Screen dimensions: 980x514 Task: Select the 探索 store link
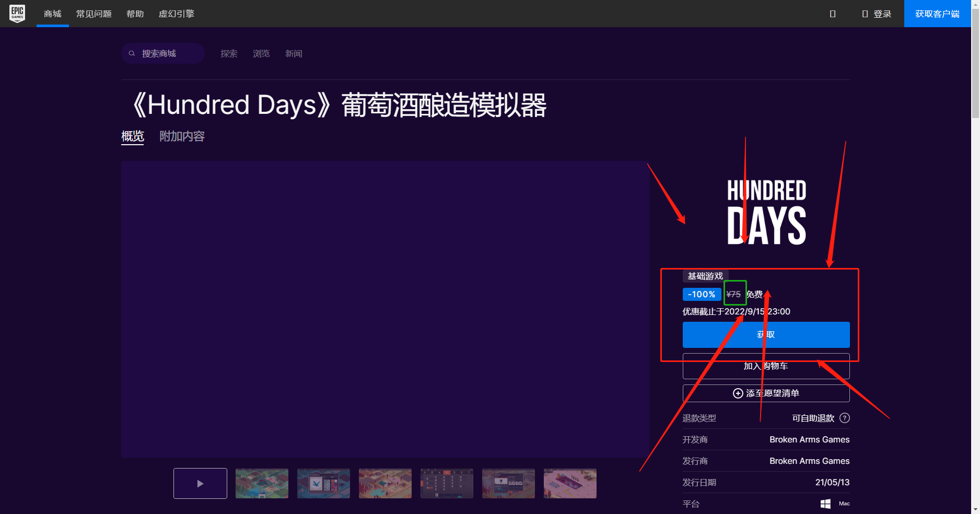[x=229, y=53]
